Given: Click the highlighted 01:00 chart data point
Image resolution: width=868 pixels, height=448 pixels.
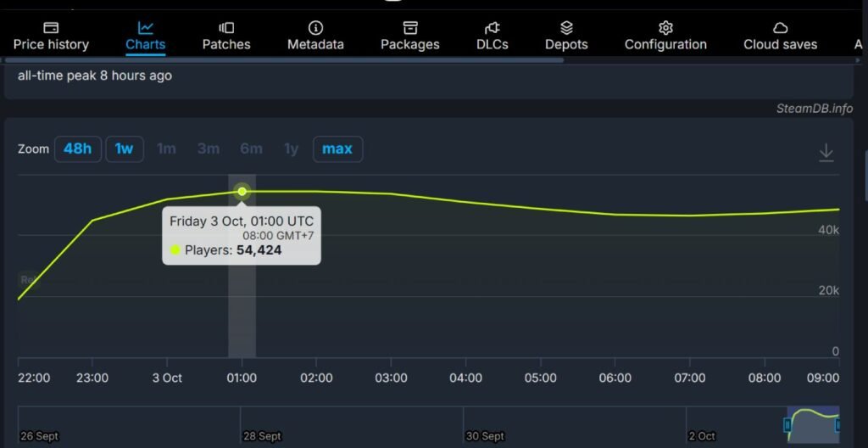Looking at the screenshot, I should click(242, 192).
